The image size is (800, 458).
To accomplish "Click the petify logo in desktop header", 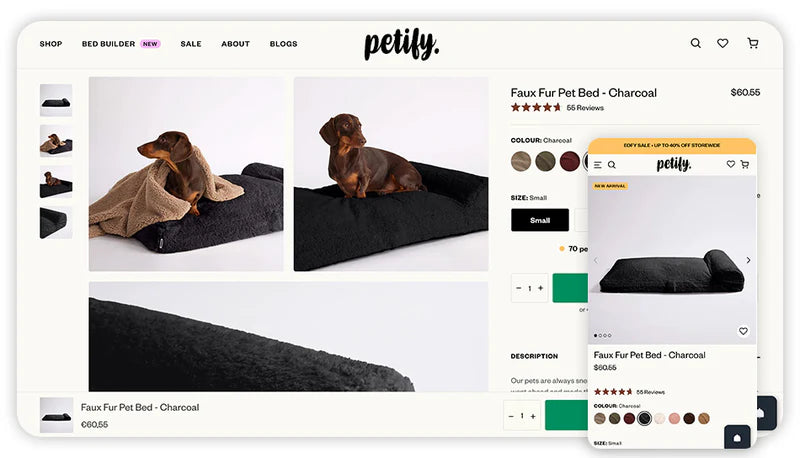I will (401, 44).
